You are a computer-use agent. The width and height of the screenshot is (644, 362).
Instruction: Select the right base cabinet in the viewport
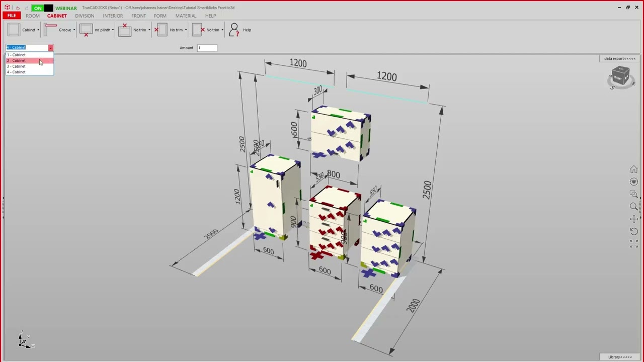(388, 238)
